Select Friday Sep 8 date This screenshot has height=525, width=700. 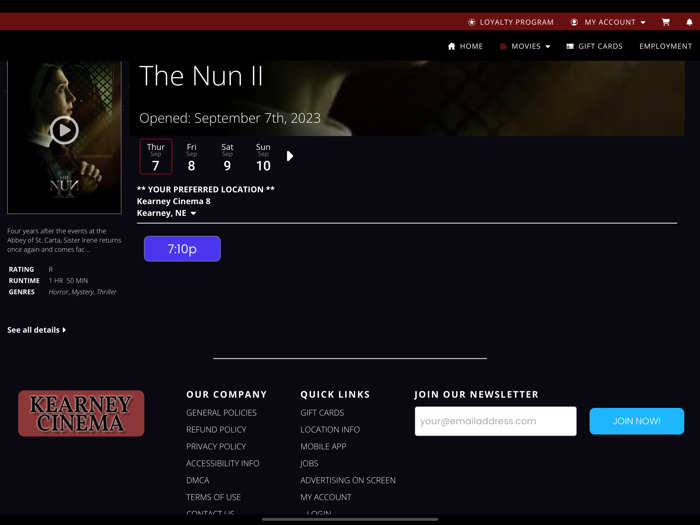192,157
